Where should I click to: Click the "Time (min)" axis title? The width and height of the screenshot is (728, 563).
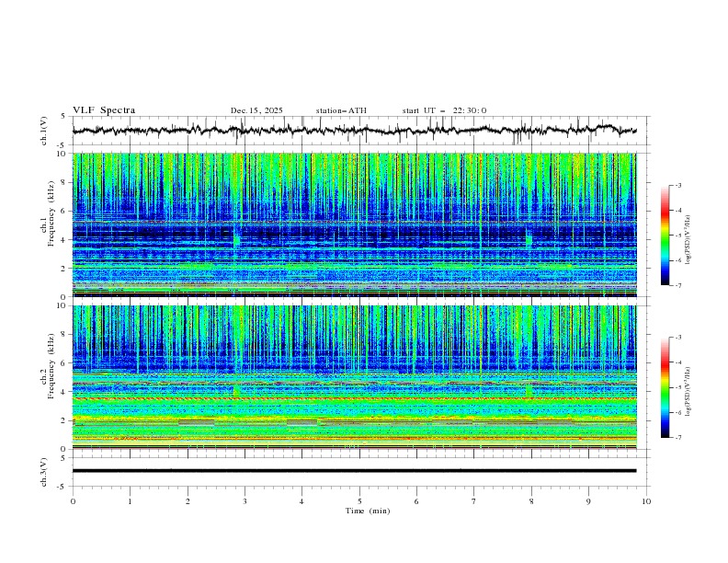(368, 511)
